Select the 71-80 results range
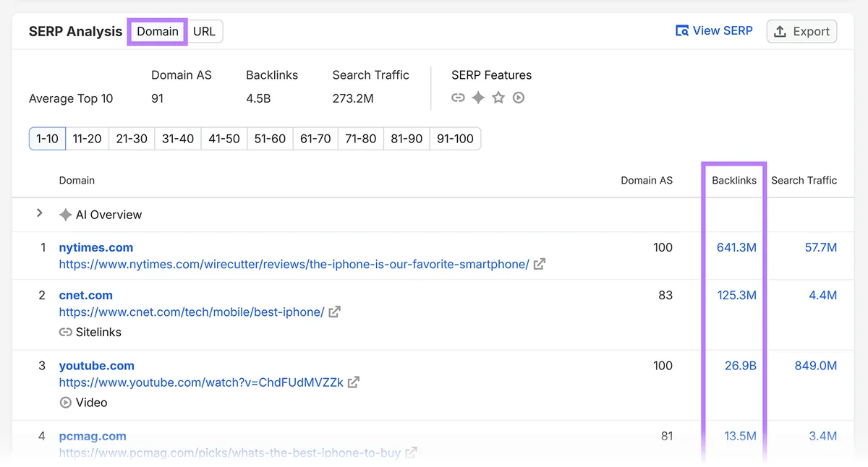This screenshot has height=467, width=868. pos(361,139)
